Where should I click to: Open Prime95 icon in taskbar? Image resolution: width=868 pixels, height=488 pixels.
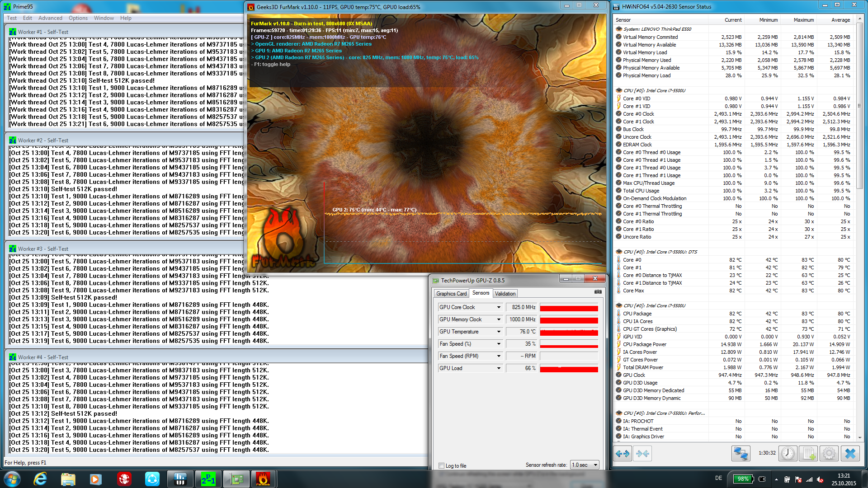click(x=208, y=479)
